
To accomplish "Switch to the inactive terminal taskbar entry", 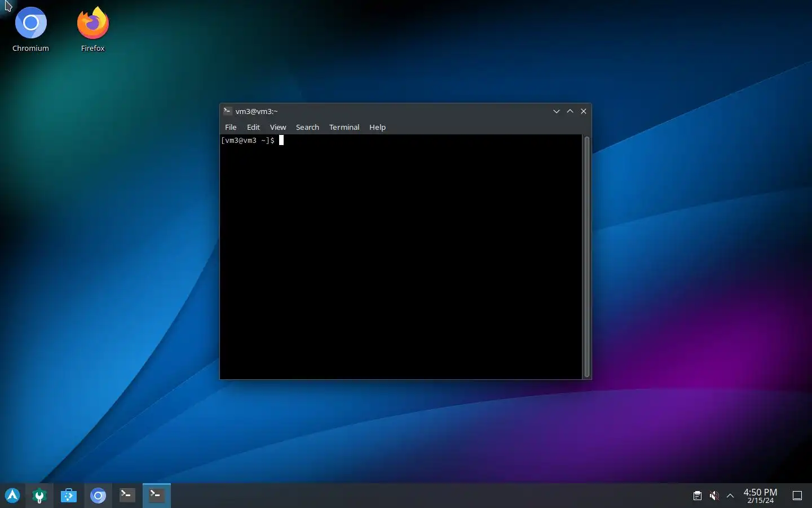I will (127, 496).
